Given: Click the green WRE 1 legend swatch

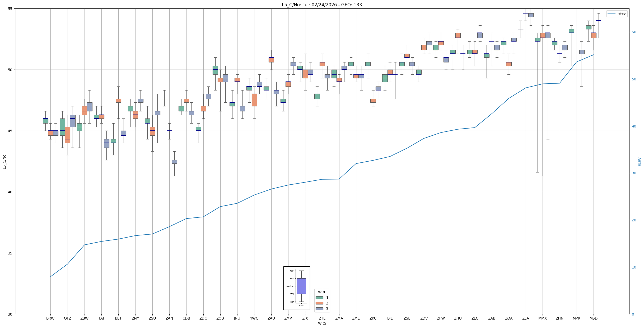Looking at the screenshot, I should [319, 298].
